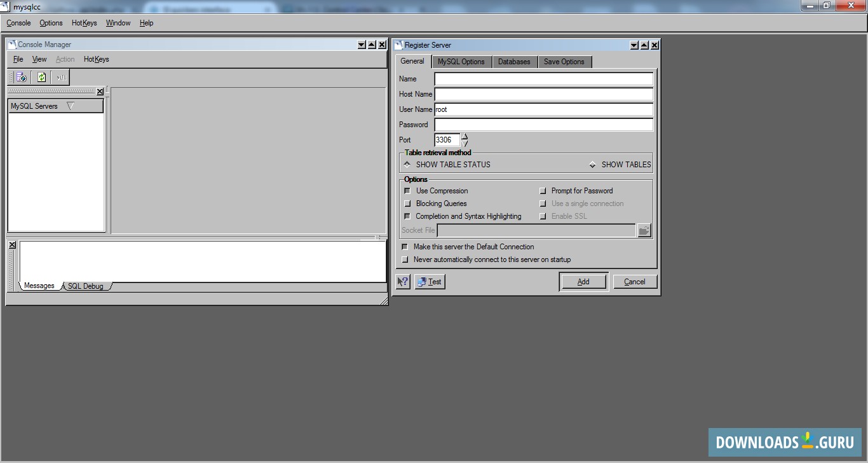Close the Messages bottom panel
The image size is (868, 463).
coord(12,245)
